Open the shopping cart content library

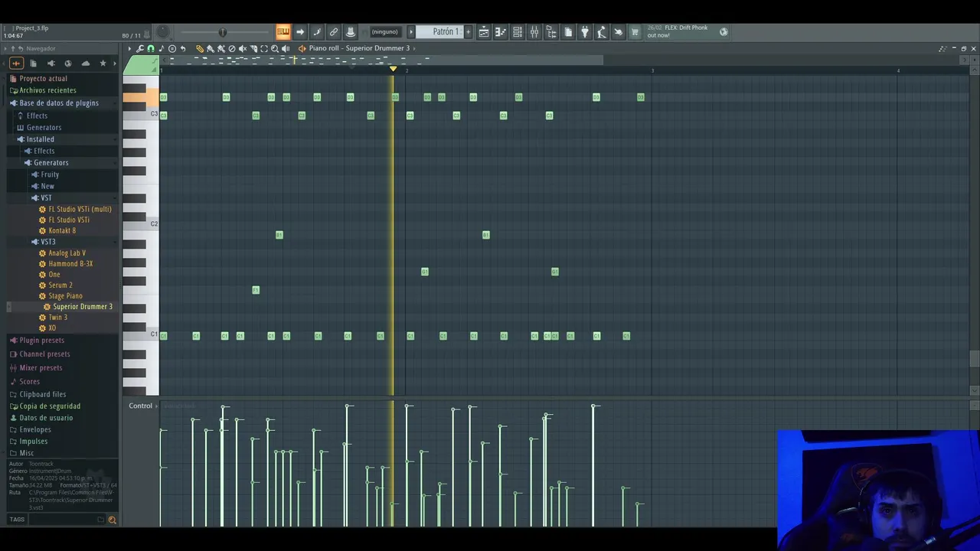[635, 31]
